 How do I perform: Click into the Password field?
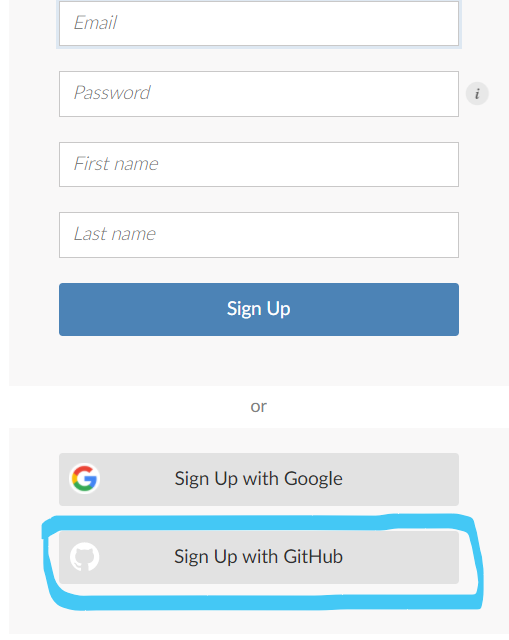[x=259, y=94]
